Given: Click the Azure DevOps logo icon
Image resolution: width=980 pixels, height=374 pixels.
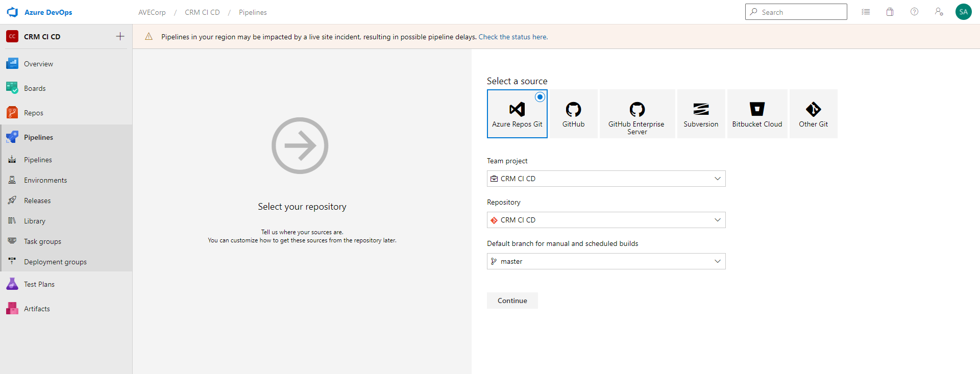Looking at the screenshot, I should click(x=12, y=12).
